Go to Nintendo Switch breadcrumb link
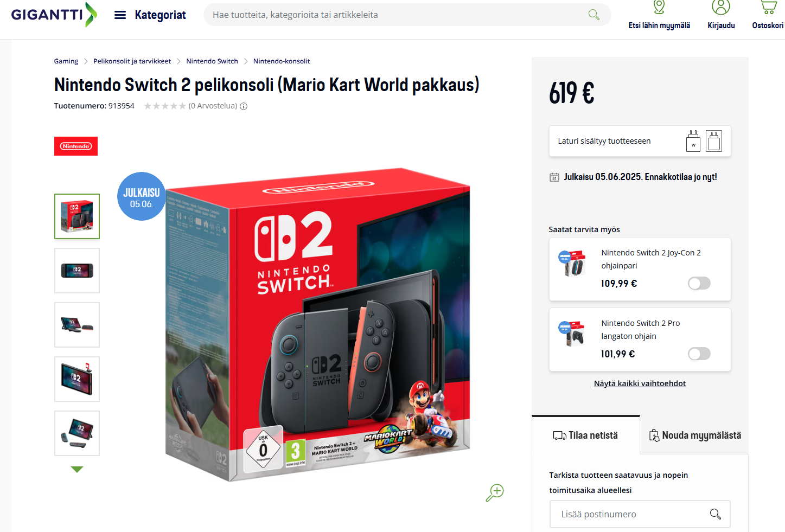The height and width of the screenshot is (532, 785). pyautogui.click(x=212, y=61)
